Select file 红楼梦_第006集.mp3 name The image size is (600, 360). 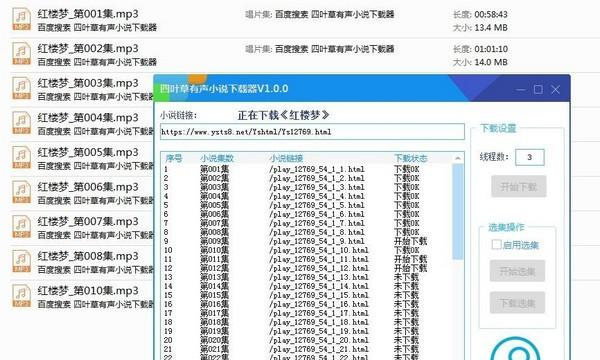point(88,187)
